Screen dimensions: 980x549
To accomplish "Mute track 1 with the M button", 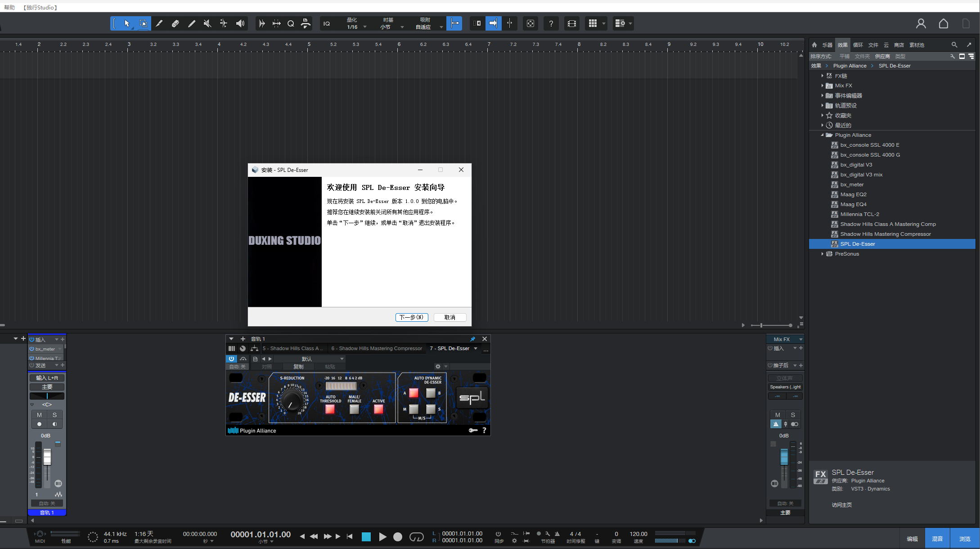I will coord(39,415).
